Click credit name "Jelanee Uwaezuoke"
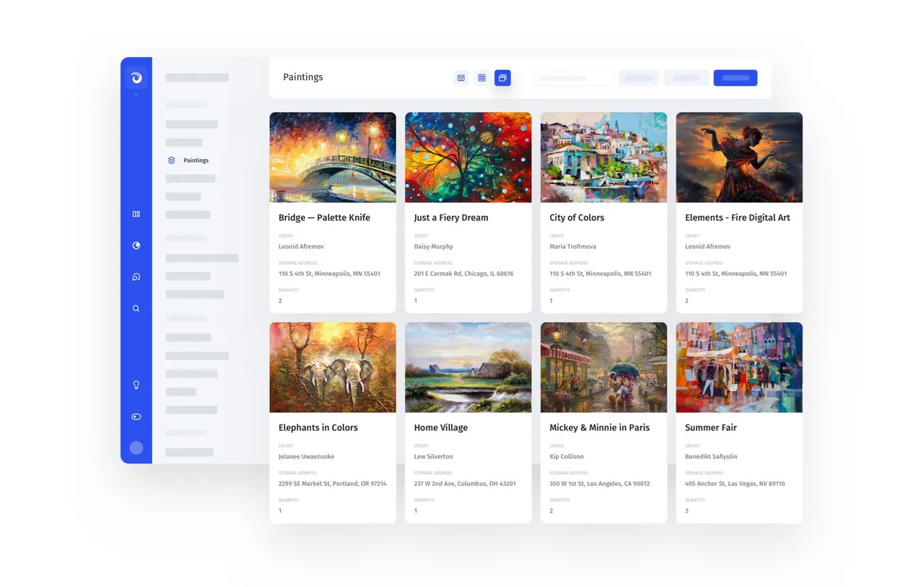Image resolution: width=924 pixels, height=587 pixels. pos(306,456)
